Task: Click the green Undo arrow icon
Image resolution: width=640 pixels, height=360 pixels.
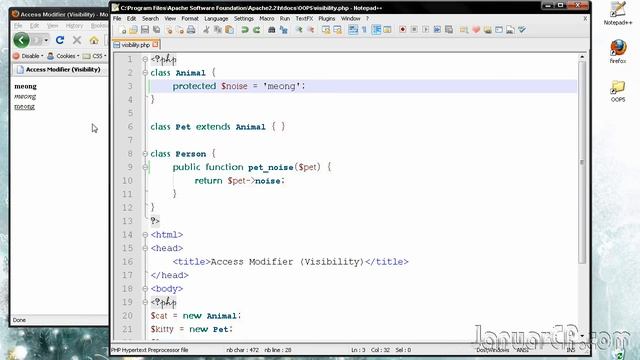Action: coord(245,30)
